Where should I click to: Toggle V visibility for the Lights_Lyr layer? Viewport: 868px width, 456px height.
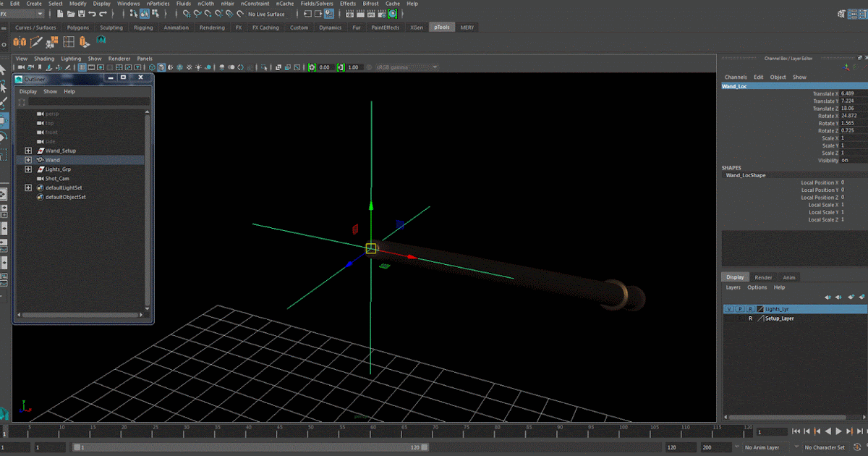point(729,308)
